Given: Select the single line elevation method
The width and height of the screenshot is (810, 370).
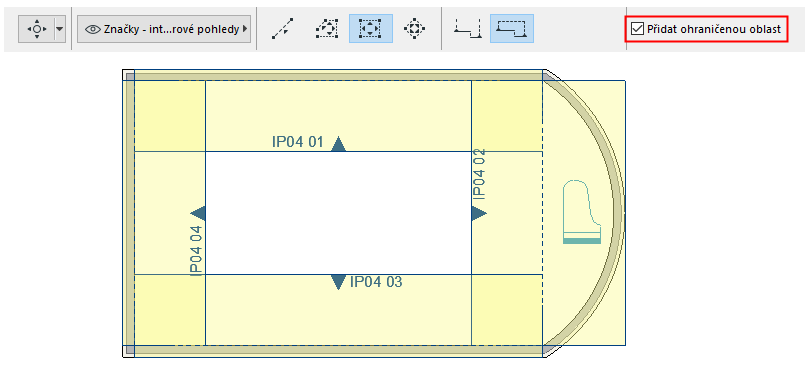Looking at the screenshot, I should click(x=283, y=28).
